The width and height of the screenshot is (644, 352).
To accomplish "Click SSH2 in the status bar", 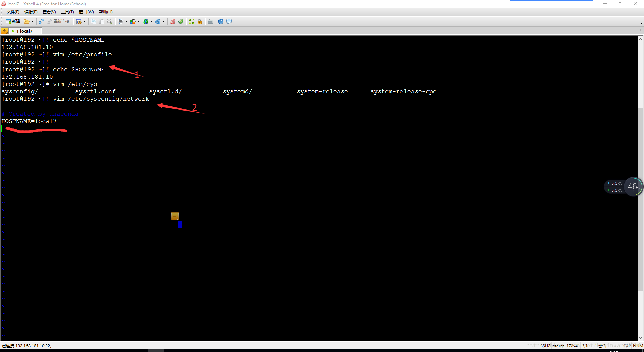I will tap(545, 346).
